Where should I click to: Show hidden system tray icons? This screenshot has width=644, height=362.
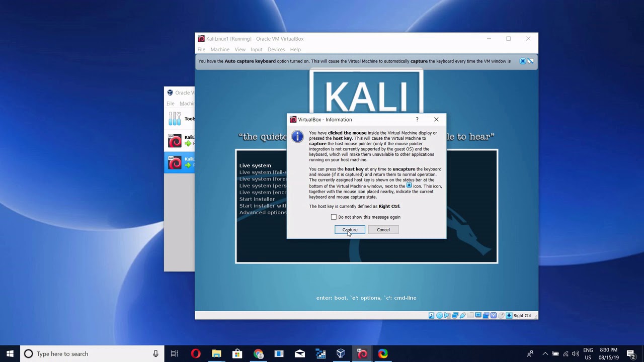pos(545,353)
